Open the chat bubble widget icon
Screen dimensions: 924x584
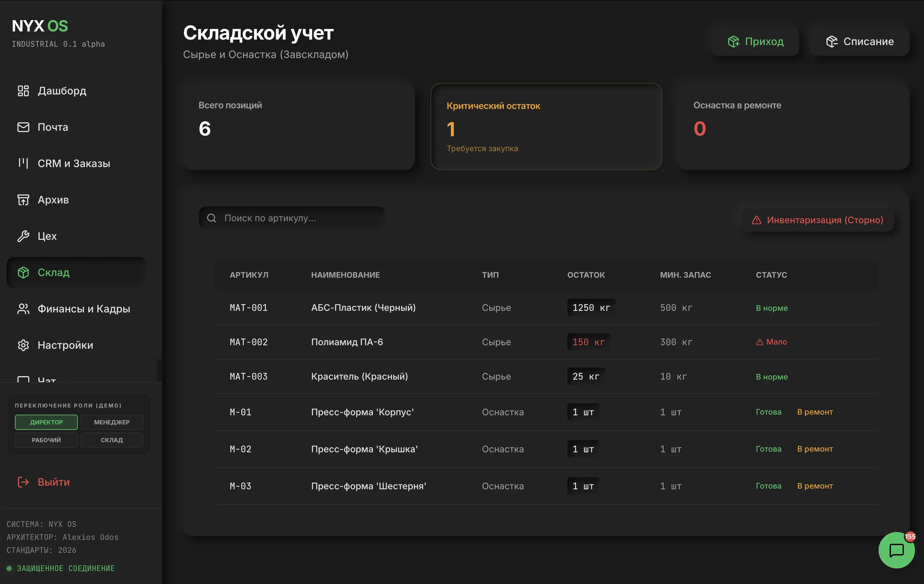point(896,550)
